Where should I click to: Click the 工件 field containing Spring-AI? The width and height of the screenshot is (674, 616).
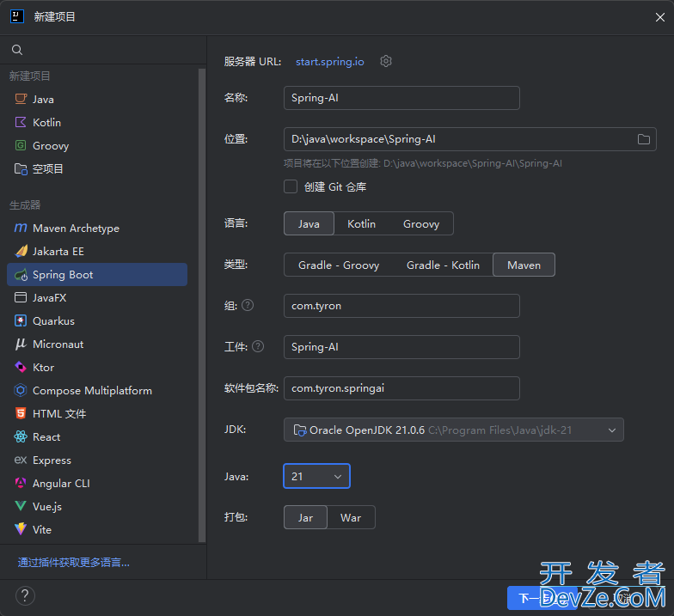(x=401, y=347)
